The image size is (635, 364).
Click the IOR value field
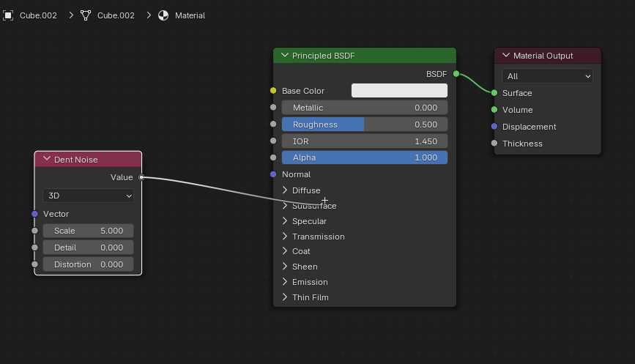[365, 141]
